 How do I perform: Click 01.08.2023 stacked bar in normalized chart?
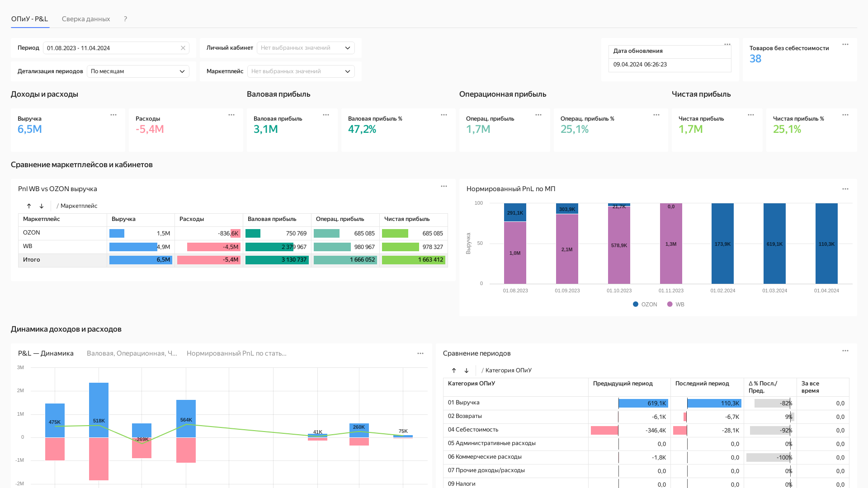[x=515, y=244]
